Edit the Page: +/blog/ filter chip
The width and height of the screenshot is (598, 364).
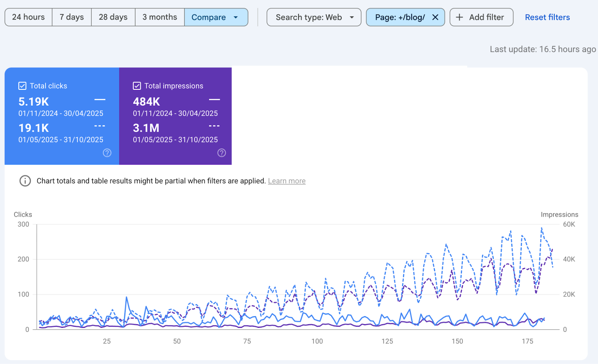[x=400, y=18]
